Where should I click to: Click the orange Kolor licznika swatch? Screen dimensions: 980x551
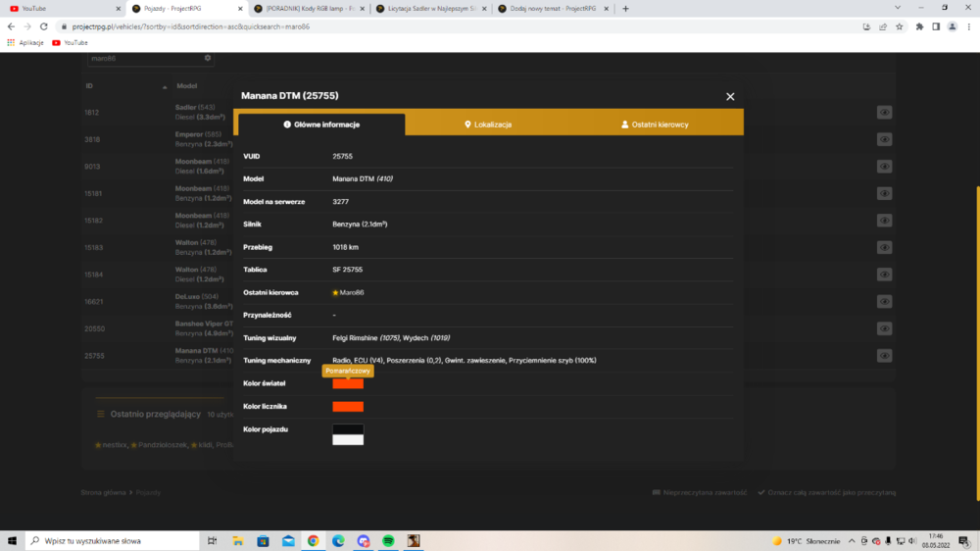pos(348,407)
